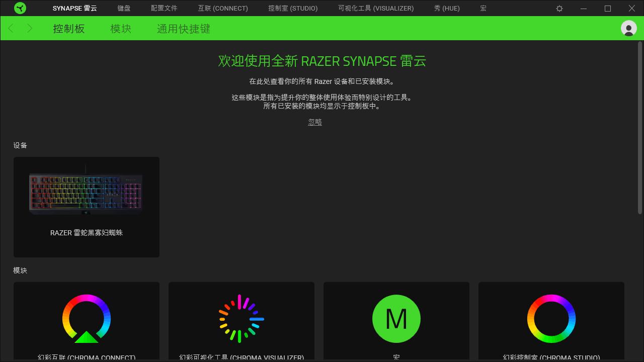Click the user profile avatar icon
This screenshot has width=644, height=362.
[628, 28]
